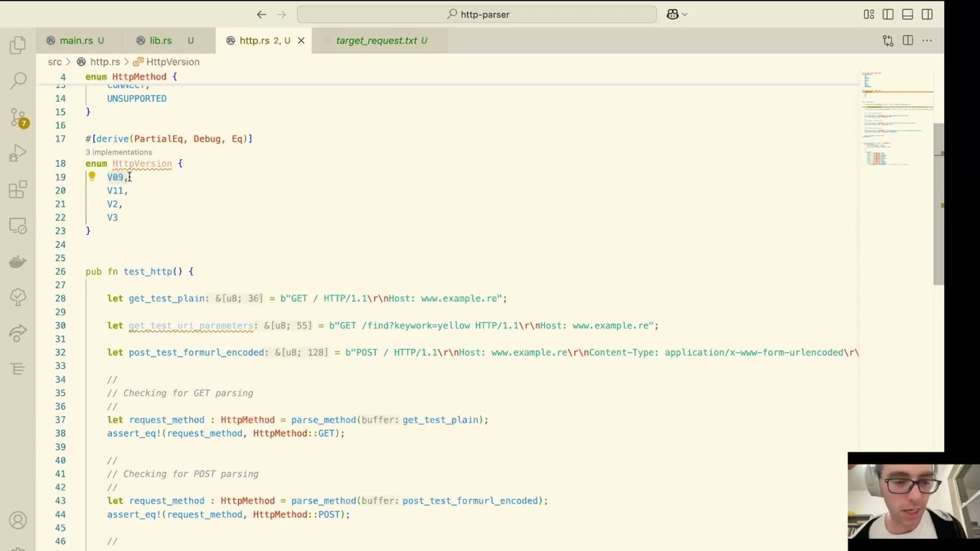Toggle the primary side bar

point(888,14)
